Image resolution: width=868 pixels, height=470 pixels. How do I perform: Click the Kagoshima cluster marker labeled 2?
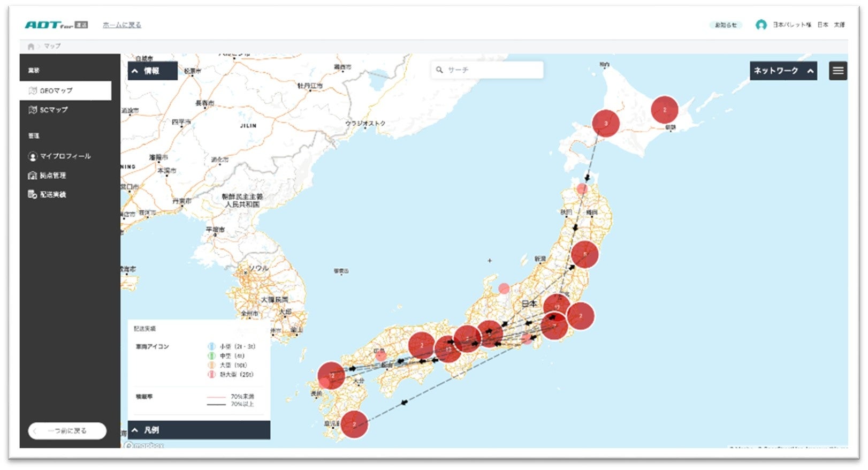click(354, 424)
